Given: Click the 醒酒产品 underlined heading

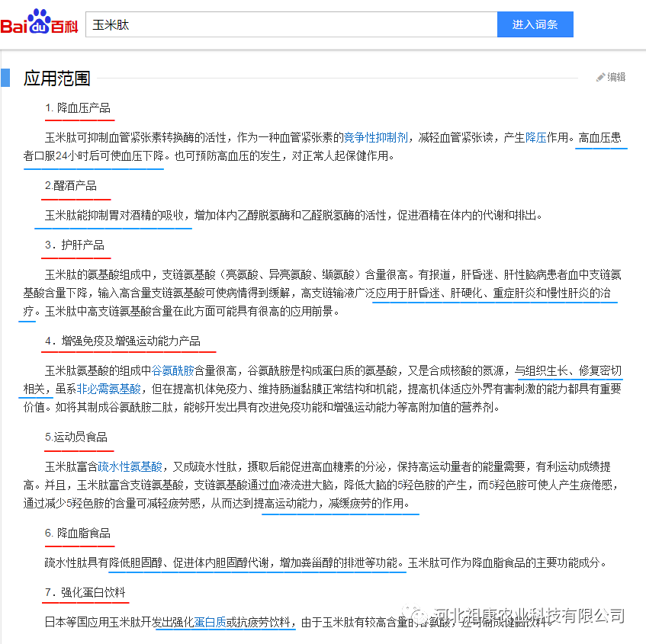Looking at the screenshot, I should 75,185.
